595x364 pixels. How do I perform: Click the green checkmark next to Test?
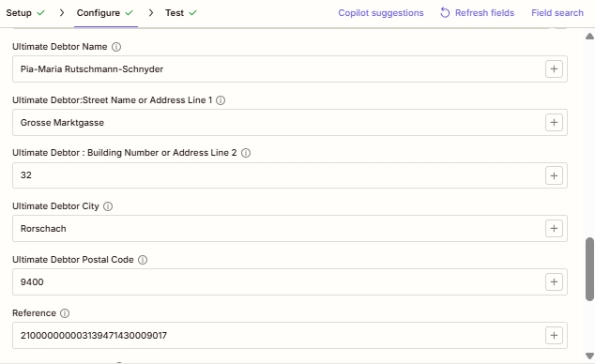click(x=192, y=13)
